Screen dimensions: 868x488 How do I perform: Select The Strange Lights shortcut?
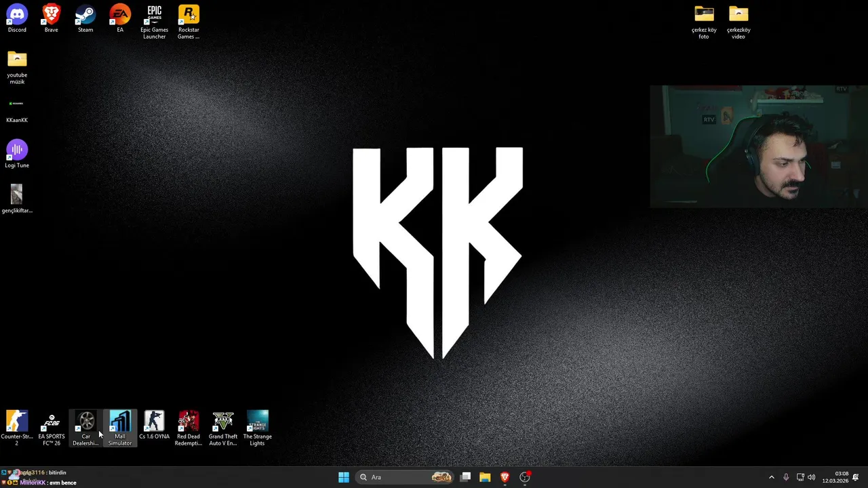pyautogui.click(x=258, y=428)
